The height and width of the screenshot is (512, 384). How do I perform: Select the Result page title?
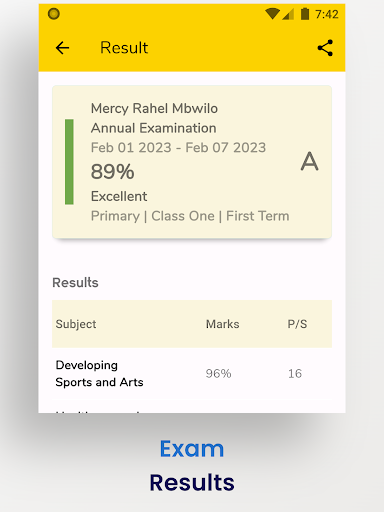coord(124,48)
